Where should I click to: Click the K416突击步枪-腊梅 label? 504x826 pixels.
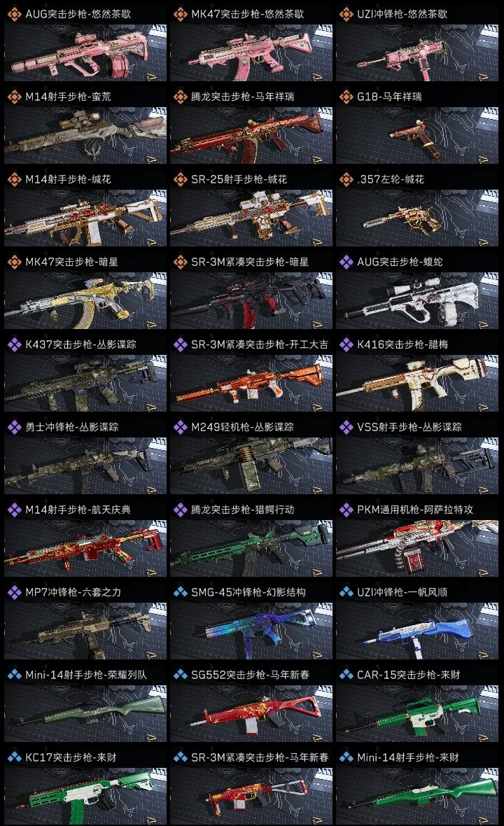402,344
